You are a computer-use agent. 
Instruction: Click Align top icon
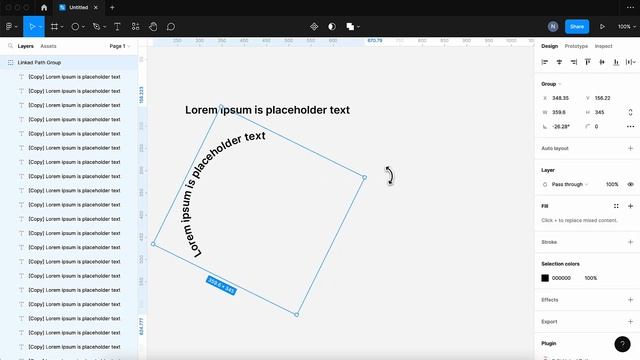[588, 62]
